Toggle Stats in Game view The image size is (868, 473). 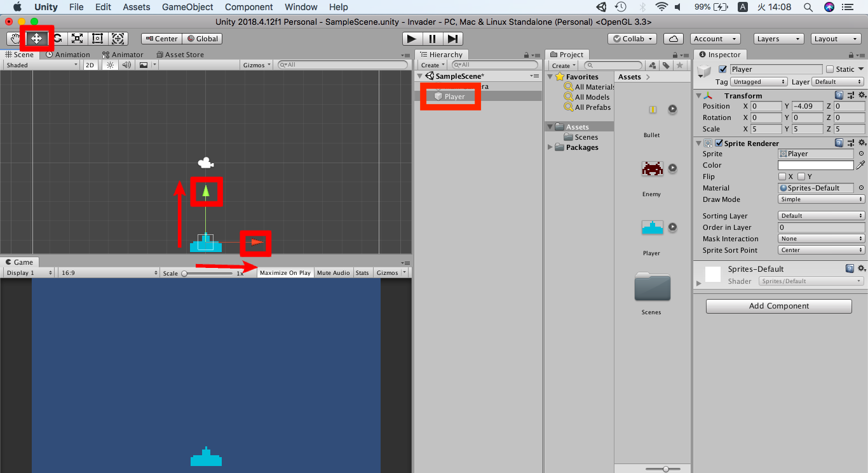coord(362,272)
